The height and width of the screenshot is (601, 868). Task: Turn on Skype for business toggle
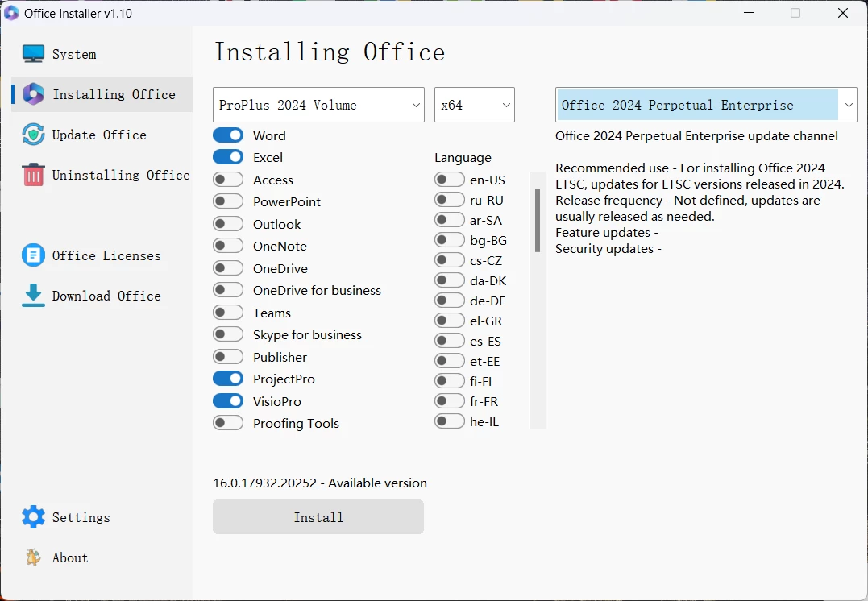point(228,334)
